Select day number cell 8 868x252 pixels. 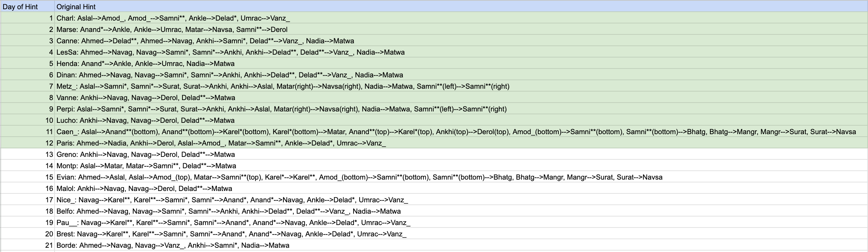tap(28, 97)
